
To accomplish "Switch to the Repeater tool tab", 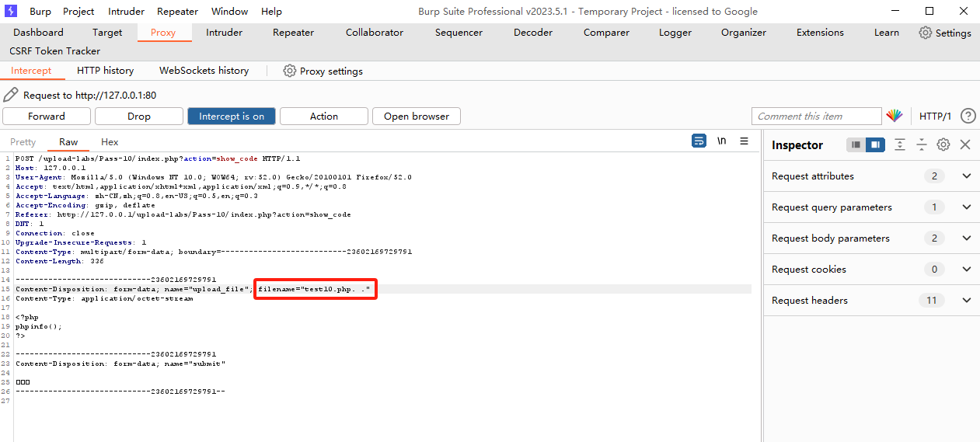I will (294, 33).
